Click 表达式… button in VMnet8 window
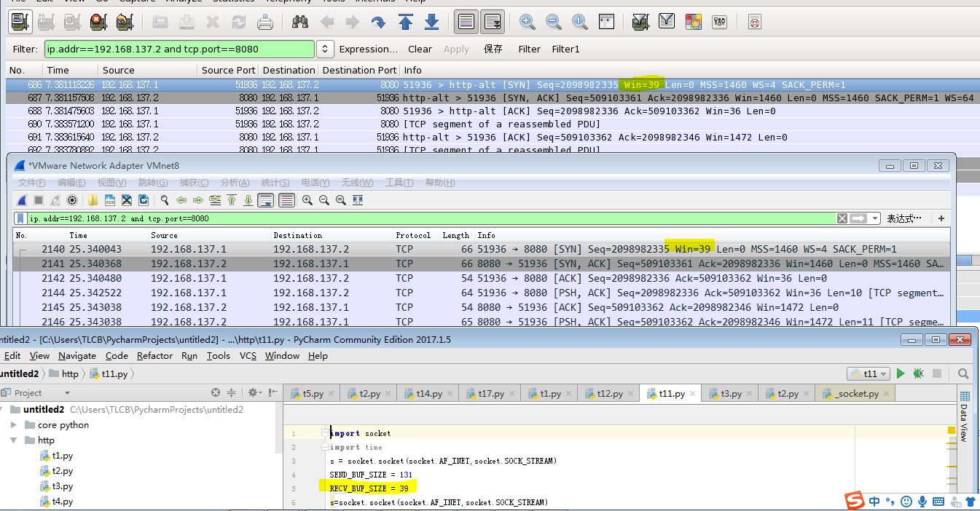 [904, 218]
